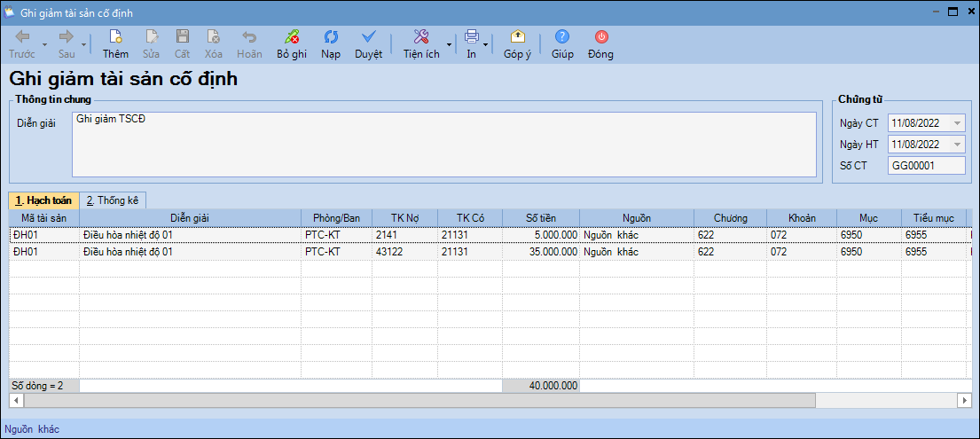Add a new voucher with Thêm
Screen dimensions: 980x439
click(x=115, y=43)
